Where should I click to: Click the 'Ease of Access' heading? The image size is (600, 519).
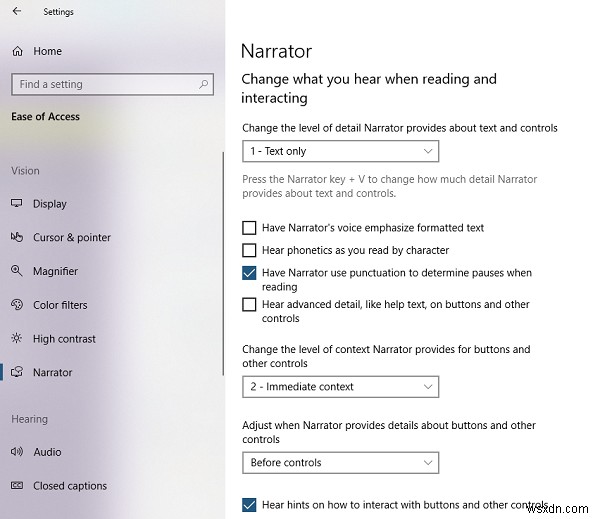point(46,116)
